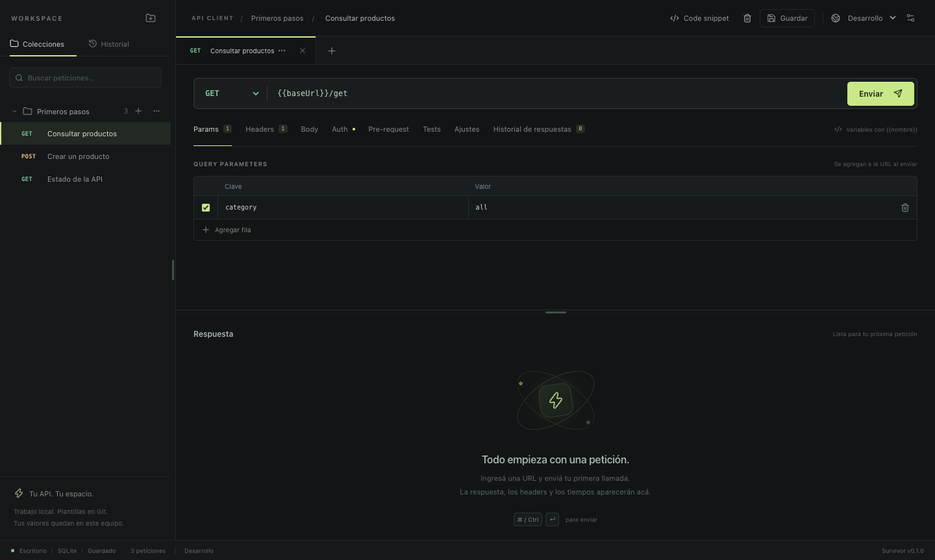Edit the category key cell

343,208
